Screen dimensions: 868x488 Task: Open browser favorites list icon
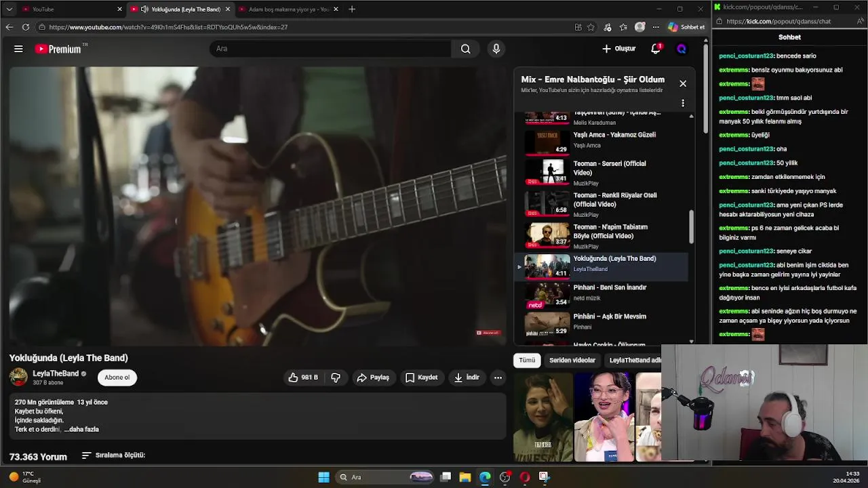click(x=623, y=27)
